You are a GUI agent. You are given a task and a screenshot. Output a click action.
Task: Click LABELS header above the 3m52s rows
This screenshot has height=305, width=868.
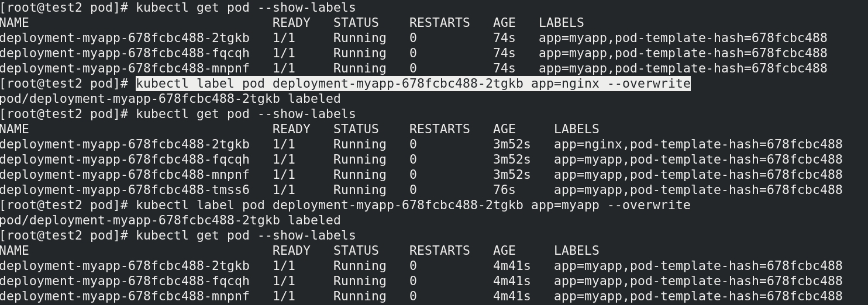(x=577, y=129)
